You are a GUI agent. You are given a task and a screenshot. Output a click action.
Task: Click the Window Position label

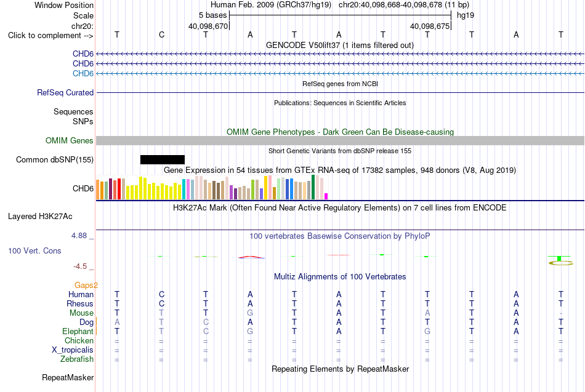click(64, 5)
